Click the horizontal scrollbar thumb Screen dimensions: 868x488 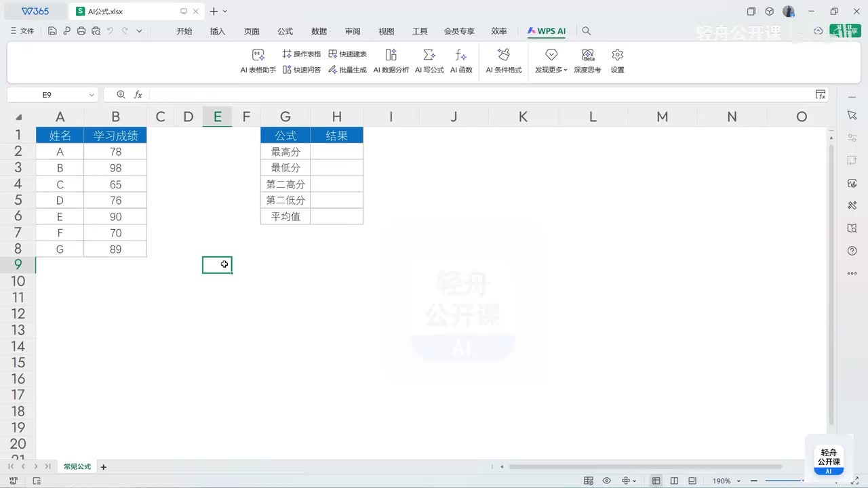point(645,466)
